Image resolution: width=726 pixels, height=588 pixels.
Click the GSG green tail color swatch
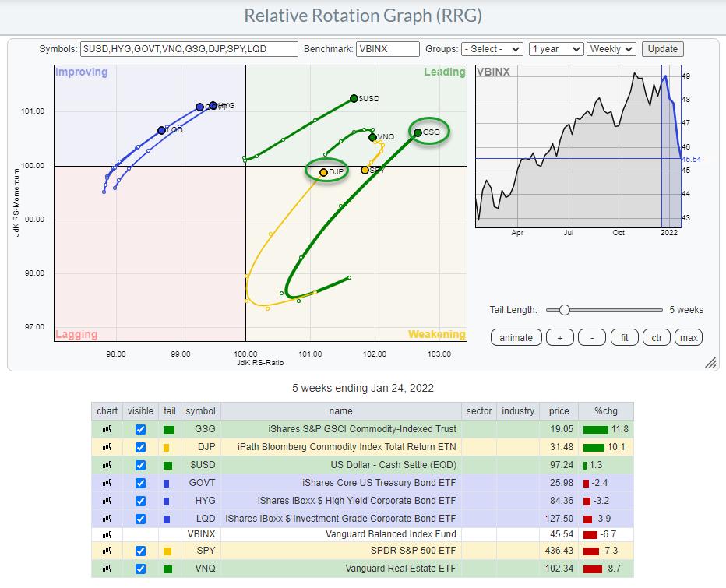tap(169, 429)
